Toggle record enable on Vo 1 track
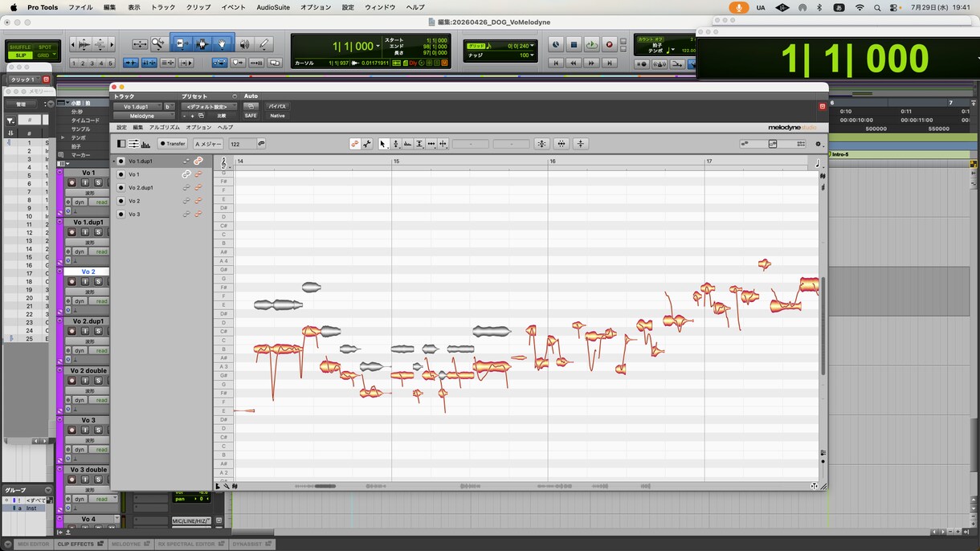 coord(71,183)
